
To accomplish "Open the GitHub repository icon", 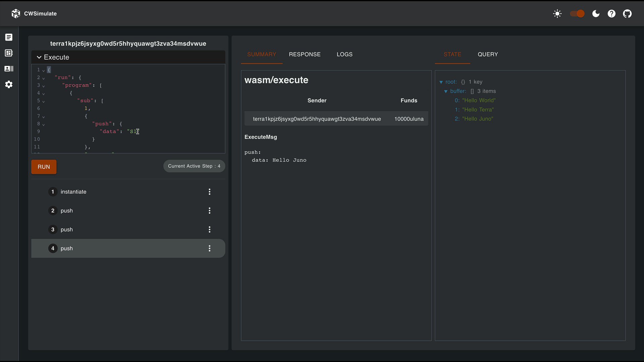I will click(627, 14).
